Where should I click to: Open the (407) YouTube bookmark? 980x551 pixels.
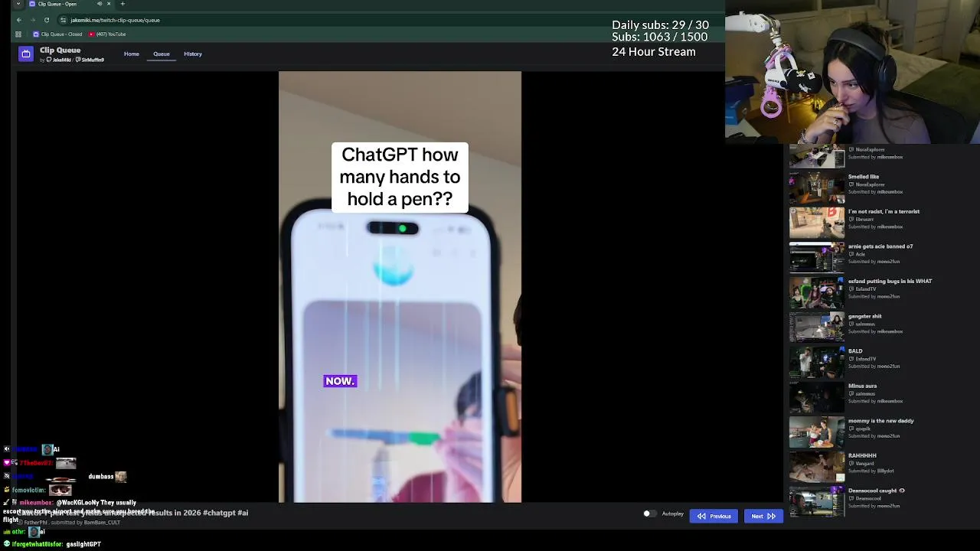[x=107, y=34]
